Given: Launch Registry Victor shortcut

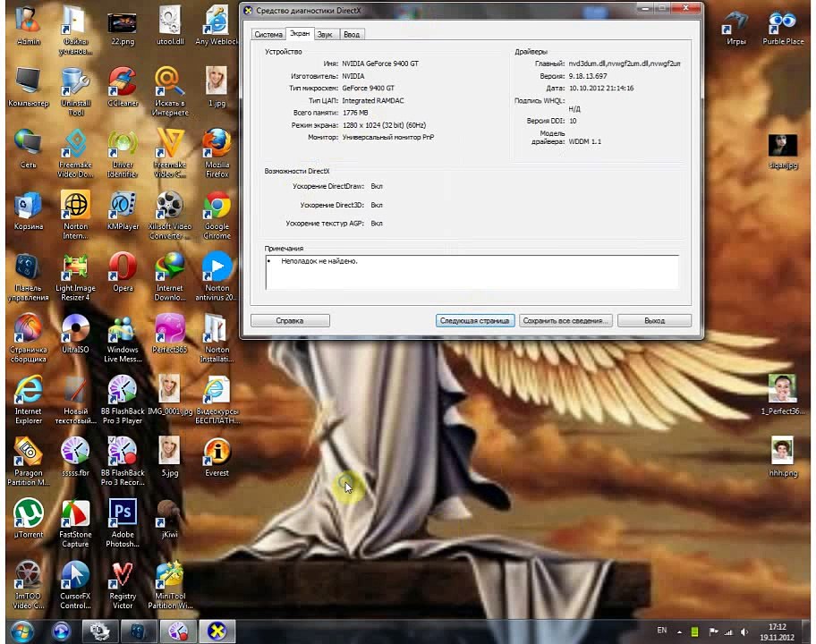Looking at the screenshot, I should coord(123,584).
